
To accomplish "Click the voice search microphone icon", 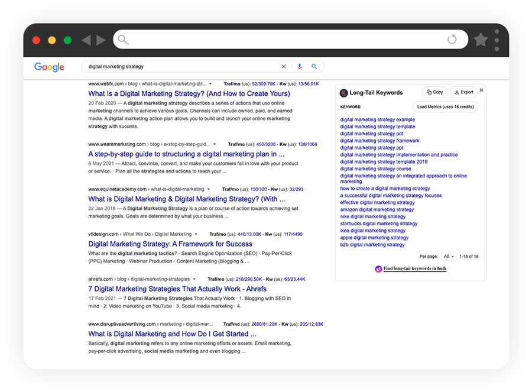I will (x=301, y=66).
